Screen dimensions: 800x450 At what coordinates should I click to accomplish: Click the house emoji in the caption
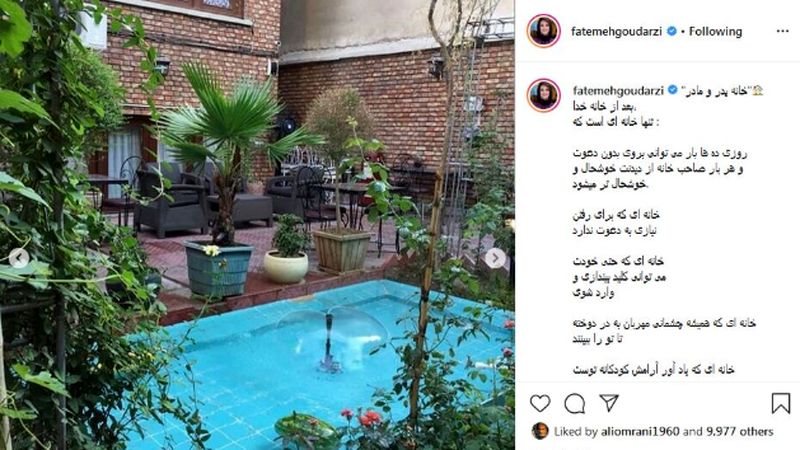coord(757,91)
